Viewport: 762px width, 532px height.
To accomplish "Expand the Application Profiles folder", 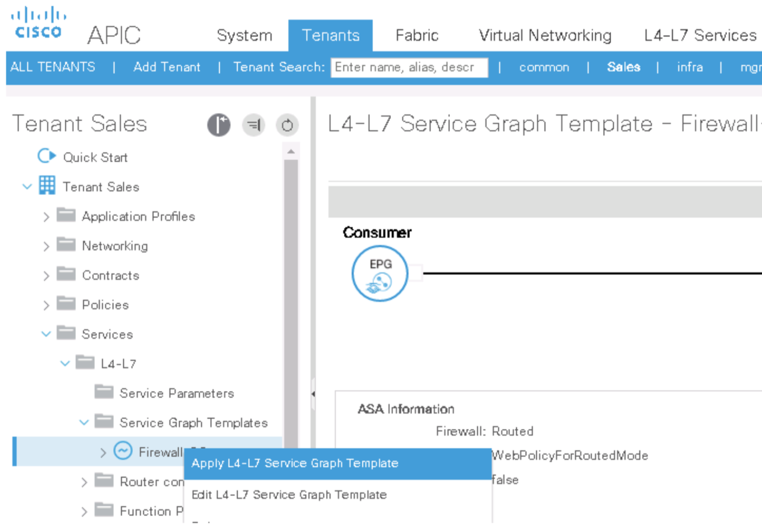I will pos(46,217).
